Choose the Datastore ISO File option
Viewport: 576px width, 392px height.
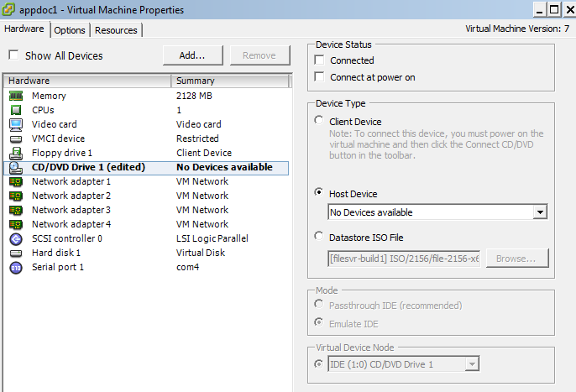point(319,236)
